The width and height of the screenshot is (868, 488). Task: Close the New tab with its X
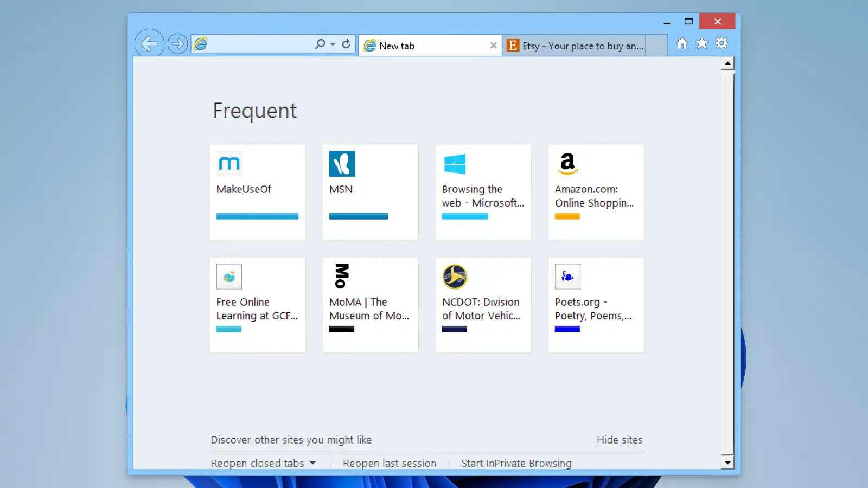tap(493, 46)
